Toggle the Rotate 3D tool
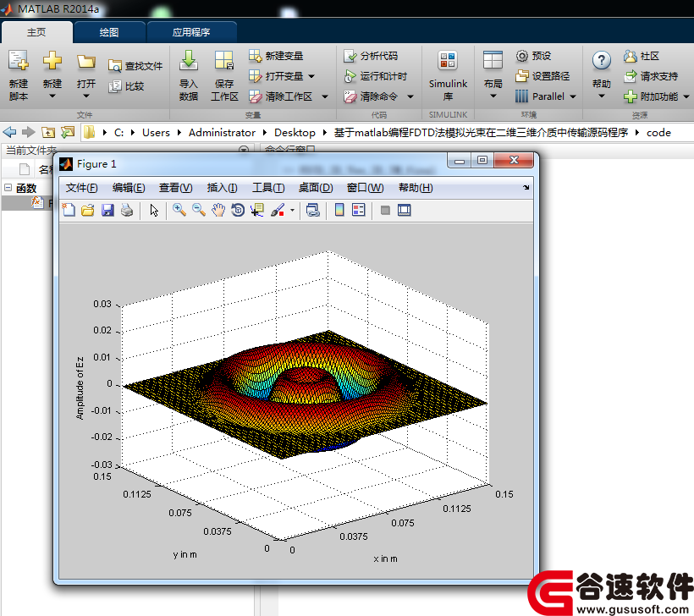Viewport: 694px width, 616px height. (238, 210)
